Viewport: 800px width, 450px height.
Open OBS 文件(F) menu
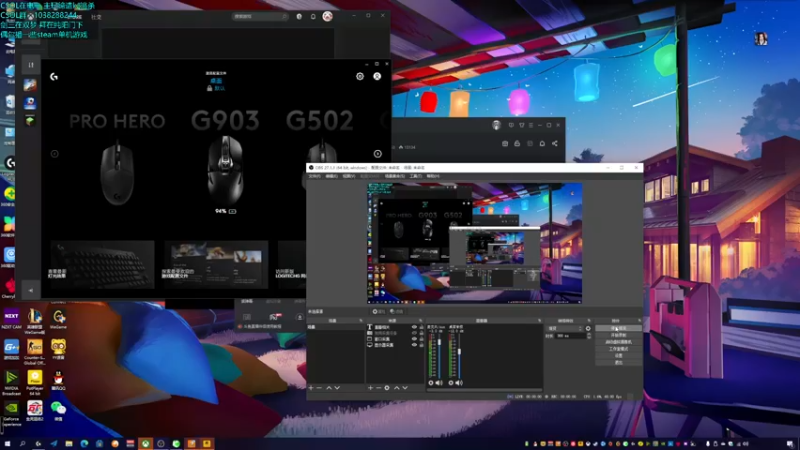(x=315, y=176)
